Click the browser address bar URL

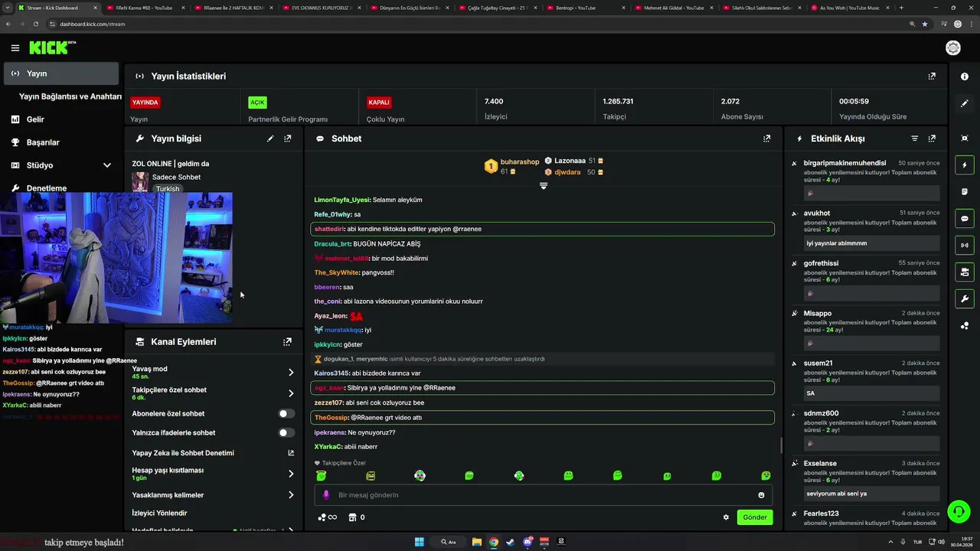[92, 24]
